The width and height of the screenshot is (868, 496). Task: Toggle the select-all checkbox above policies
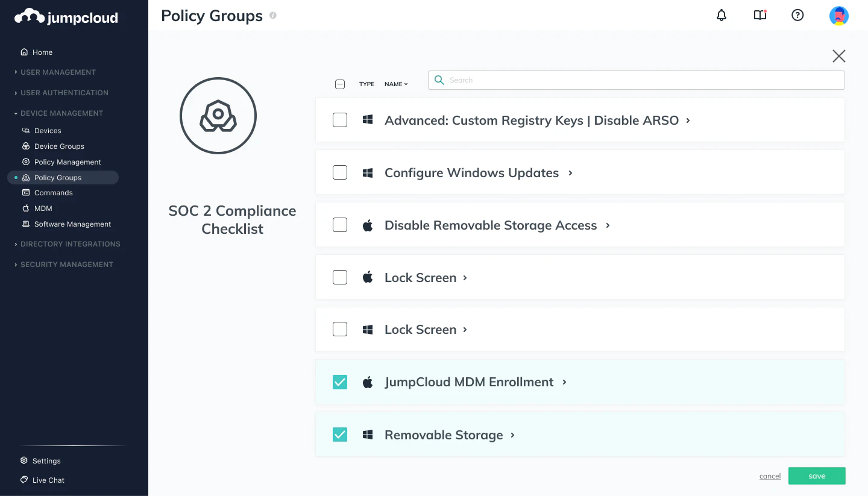(339, 84)
